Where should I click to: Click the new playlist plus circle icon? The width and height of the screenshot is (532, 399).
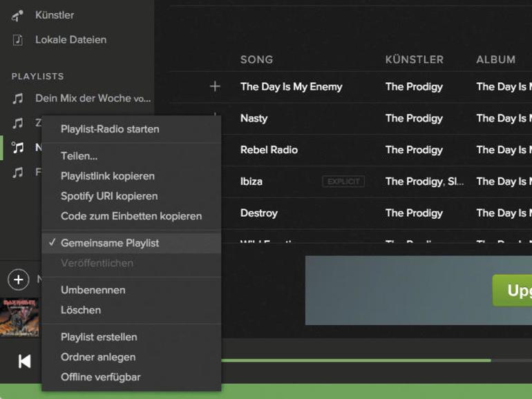(19, 280)
